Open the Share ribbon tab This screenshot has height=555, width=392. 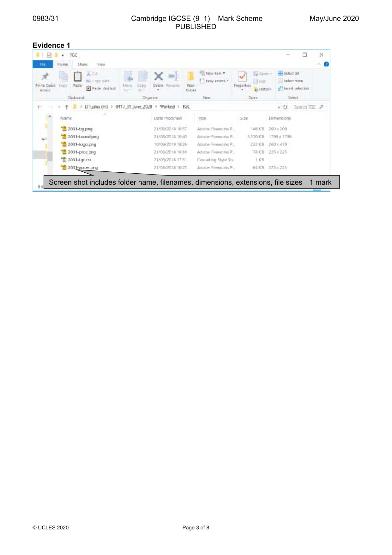click(x=82, y=65)
